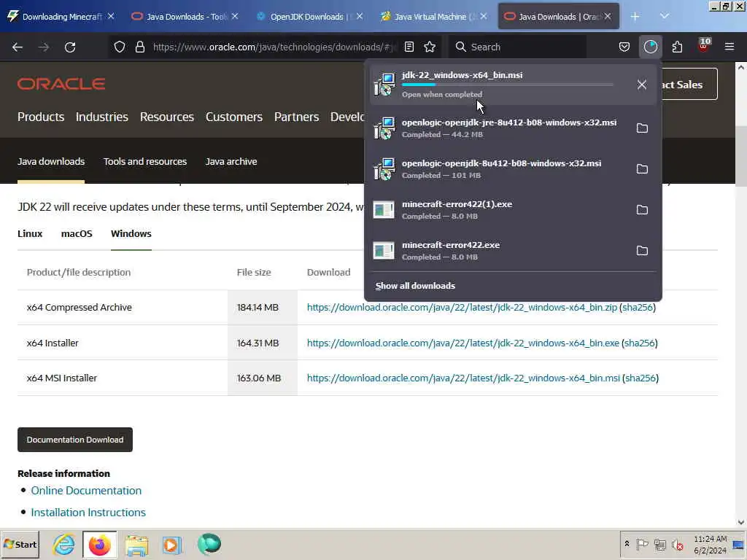Download jdk-22 windows x64 bin.zip link
The image size is (747, 560).
point(462,308)
